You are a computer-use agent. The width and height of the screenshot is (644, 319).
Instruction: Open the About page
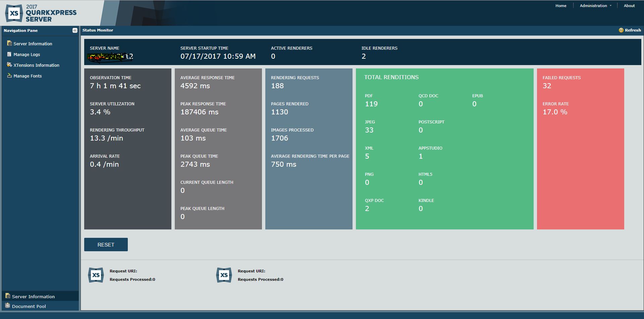tap(629, 6)
